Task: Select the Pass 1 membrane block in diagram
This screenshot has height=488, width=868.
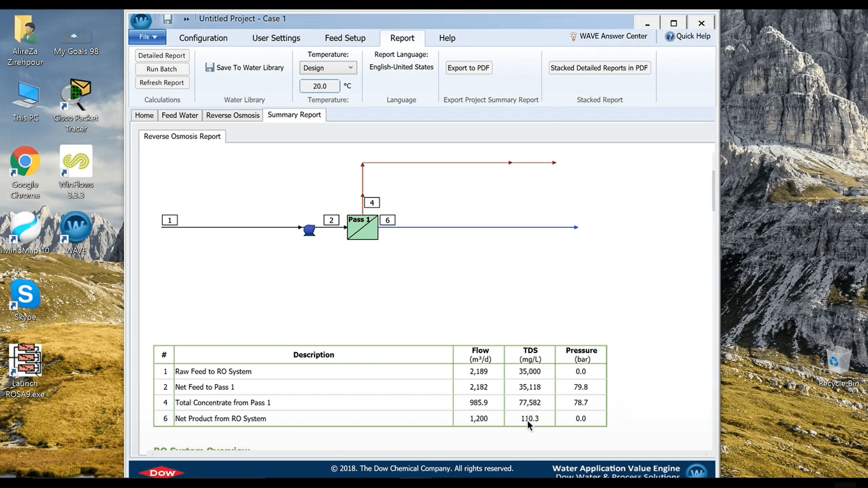Action: tap(363, 227)
